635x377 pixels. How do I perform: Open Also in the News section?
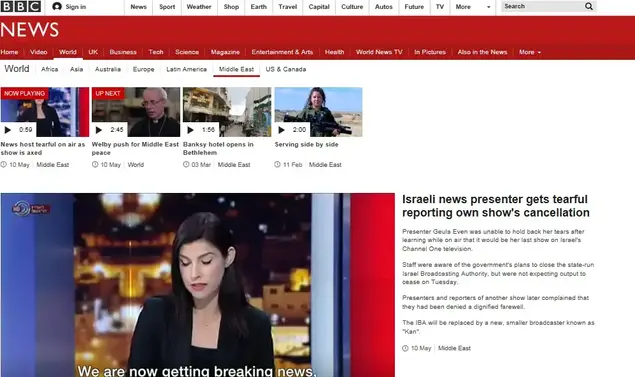pos(482,52)
